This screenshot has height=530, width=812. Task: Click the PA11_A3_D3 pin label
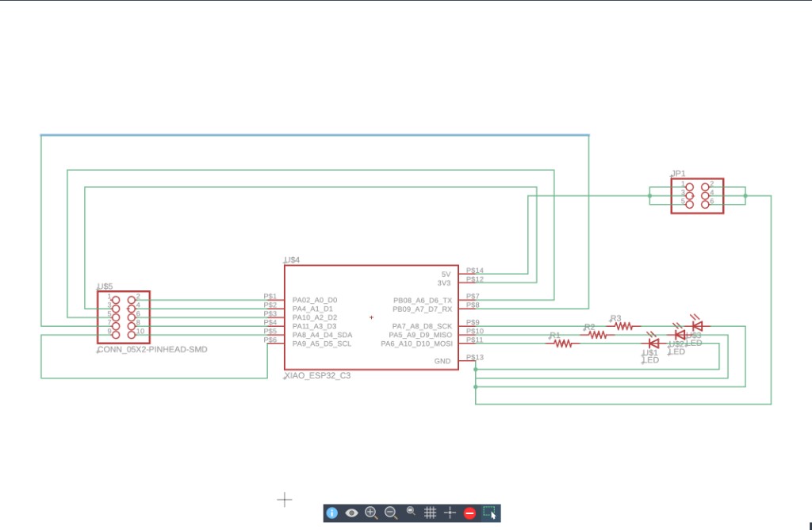tap(314, 326)
